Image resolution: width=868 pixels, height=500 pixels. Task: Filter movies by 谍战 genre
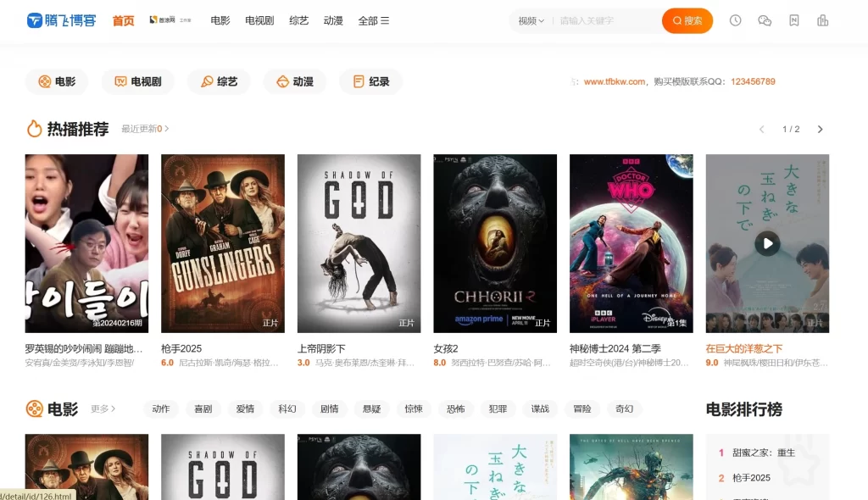[540, 408]
